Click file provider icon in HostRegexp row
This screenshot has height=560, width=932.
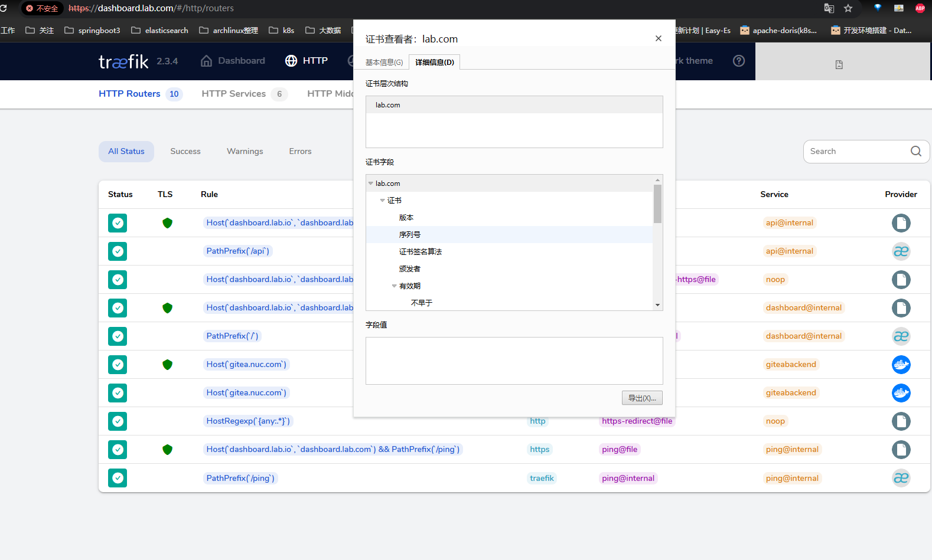[901, 421]
